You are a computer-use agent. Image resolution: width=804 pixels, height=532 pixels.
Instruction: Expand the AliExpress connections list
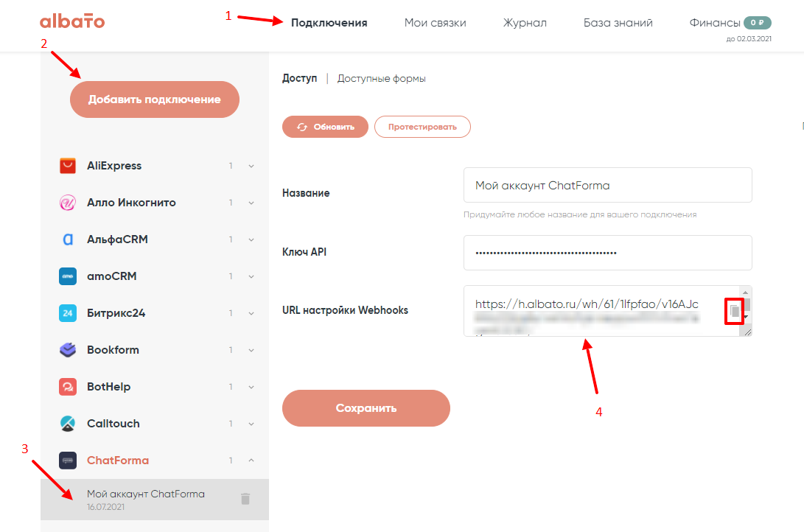(251, 166)
